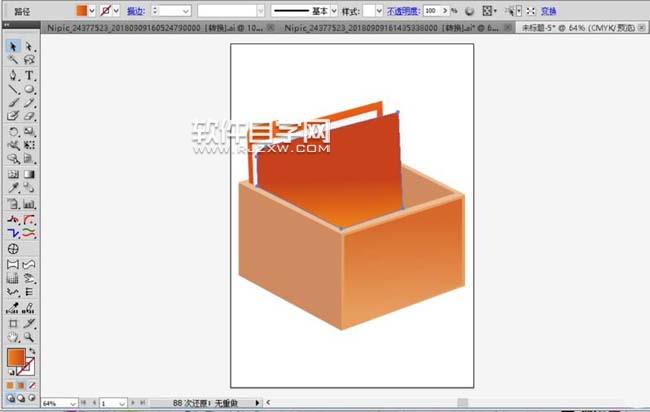The width and height of the screenshot is (650, 412).
Task: Open the 变换 transform panel link
Action: point(548,11)
